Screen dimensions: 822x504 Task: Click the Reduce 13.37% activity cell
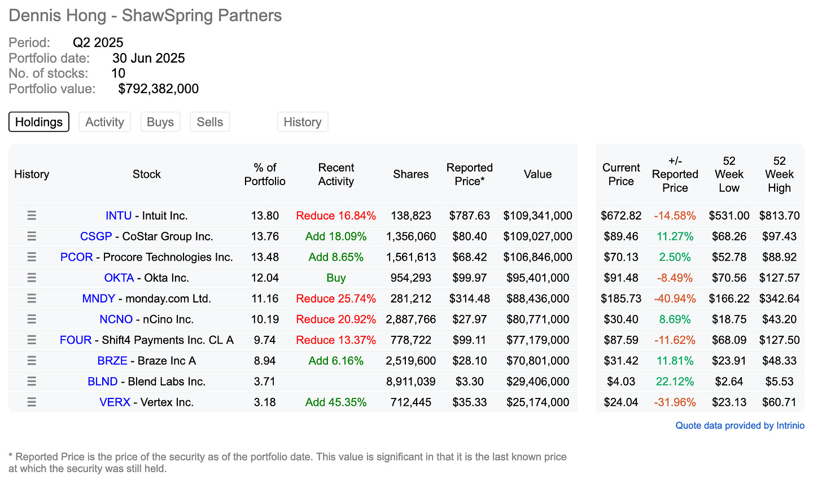coord(336,340)
